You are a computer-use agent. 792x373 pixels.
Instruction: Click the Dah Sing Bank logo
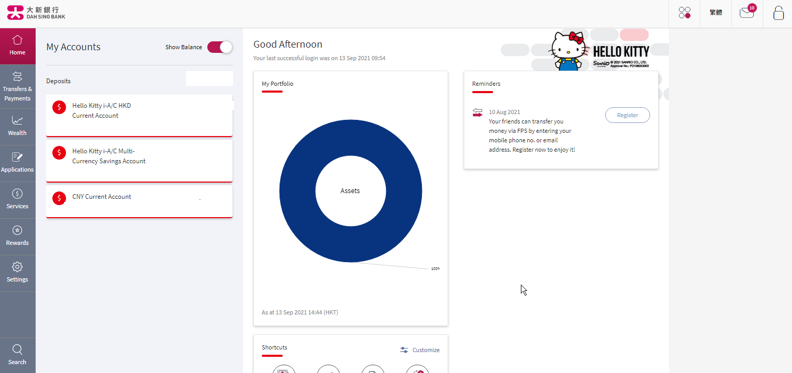(x=36, y=13)
